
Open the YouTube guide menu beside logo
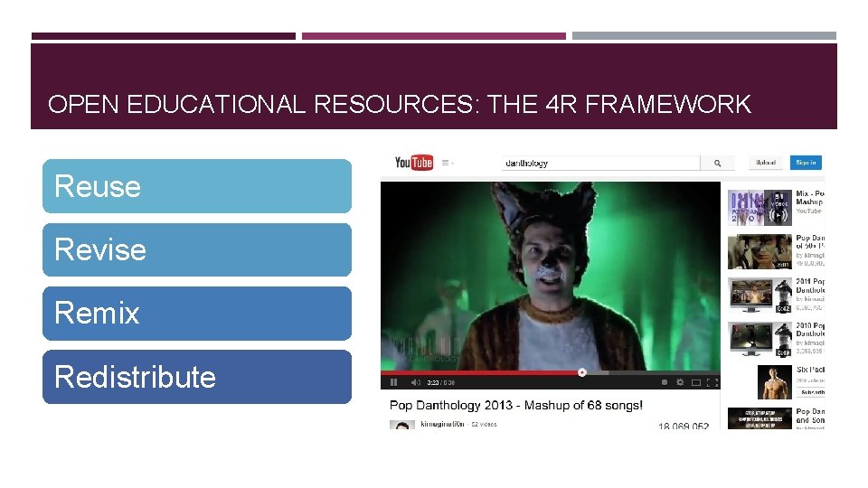coord(448,164)
